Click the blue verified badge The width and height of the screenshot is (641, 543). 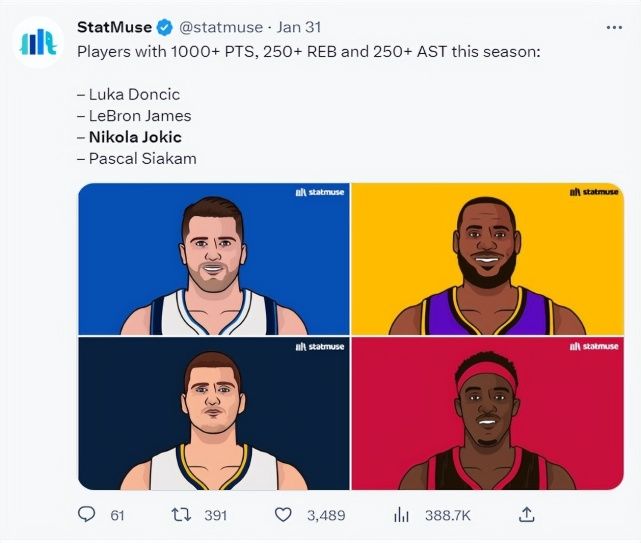tap(166, 28)
